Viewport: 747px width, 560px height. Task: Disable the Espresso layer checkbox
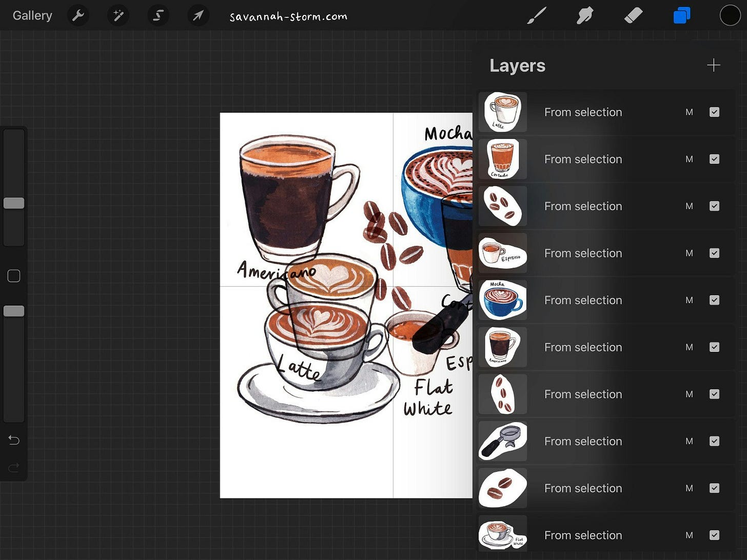[x=714, y=253]
